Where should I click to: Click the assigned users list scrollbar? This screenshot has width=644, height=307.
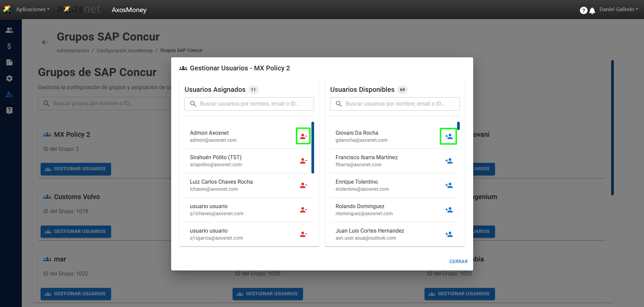coord(312,147)
